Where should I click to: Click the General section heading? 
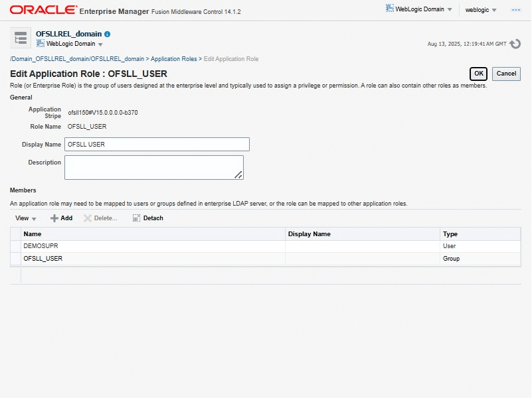click(21, 98)
